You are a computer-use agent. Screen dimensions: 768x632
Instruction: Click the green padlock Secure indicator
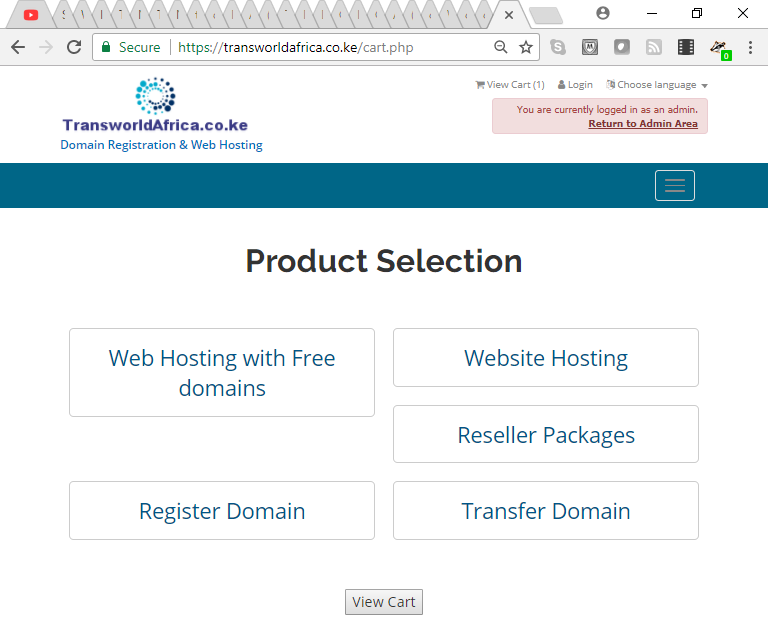coord(131,47)
